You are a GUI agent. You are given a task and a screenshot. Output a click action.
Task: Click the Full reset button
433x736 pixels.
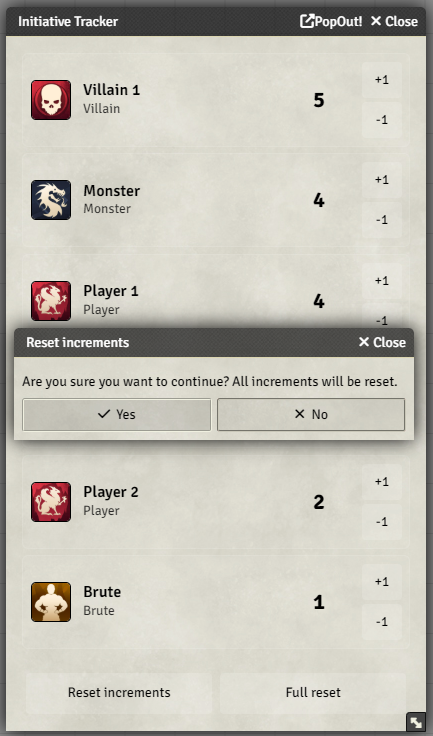(x=313, y=692)
